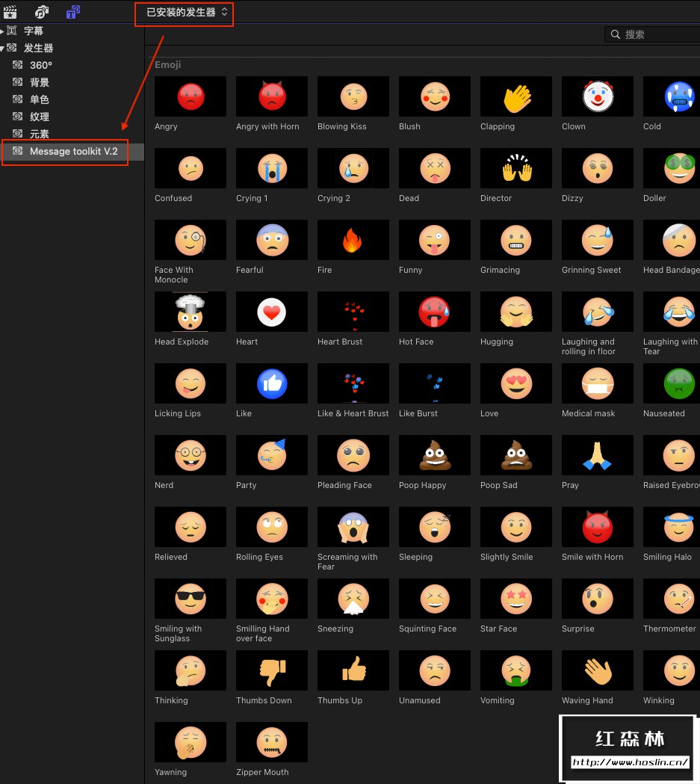Open the Photos and Audio sidebar icon

click(x=42, y=11)
